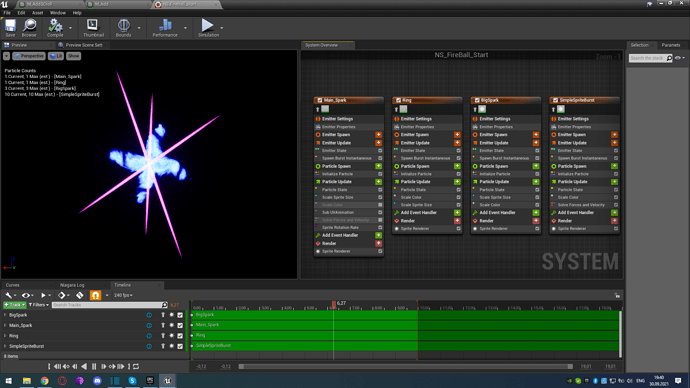690x388 pixels.
Task: Select BigSpark Spawn Burst Instantaneous module
Action: 506,158
